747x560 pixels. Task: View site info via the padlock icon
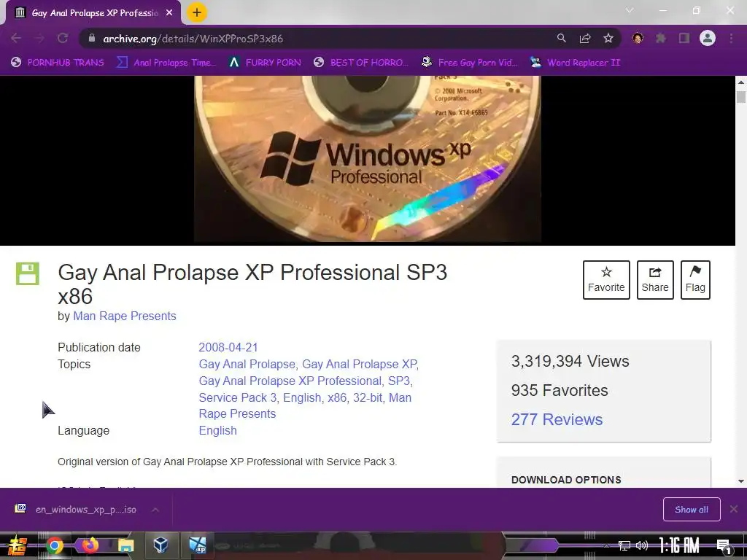(x=92, y=38)
